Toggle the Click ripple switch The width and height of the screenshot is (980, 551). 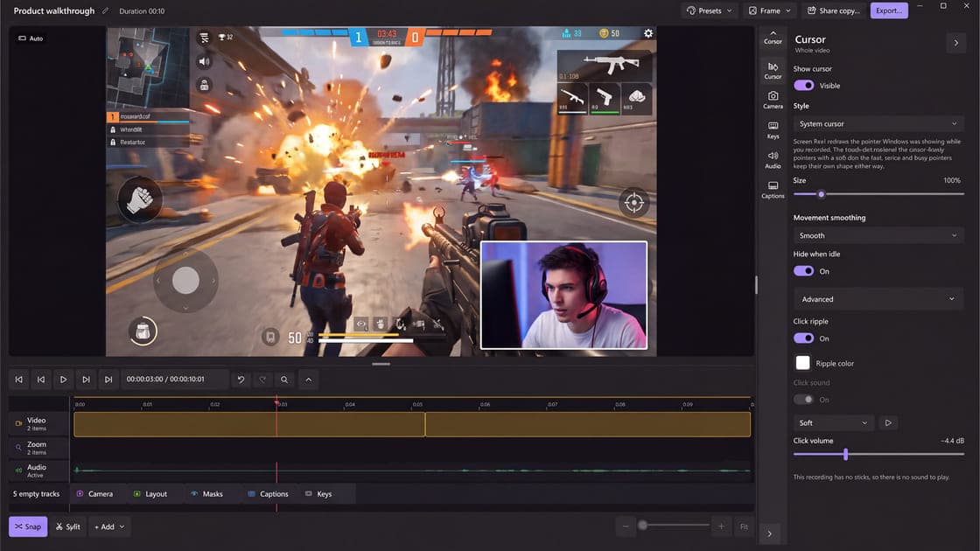click(x=804, y=338)
